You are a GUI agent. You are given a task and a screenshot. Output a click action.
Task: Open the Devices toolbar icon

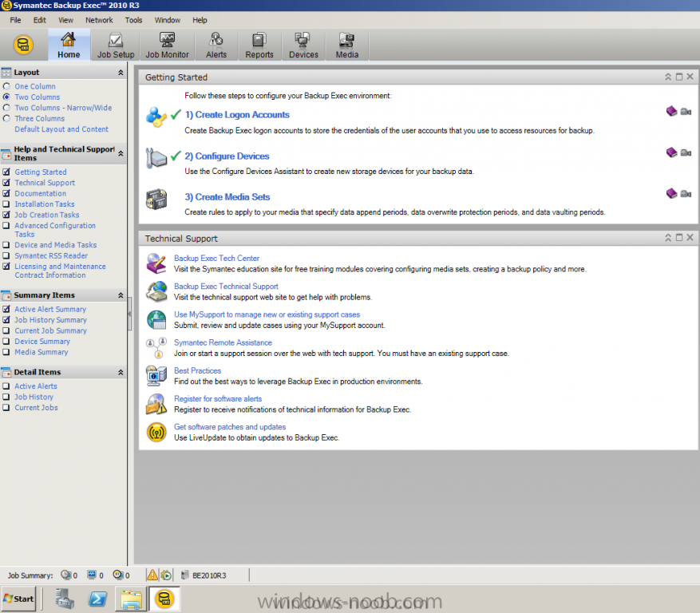pos(303,45)
